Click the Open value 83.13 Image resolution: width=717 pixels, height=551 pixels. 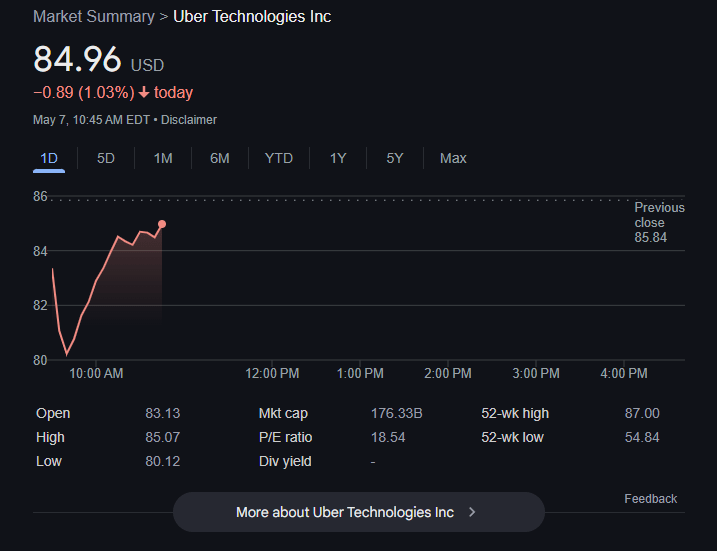[163, 413]
